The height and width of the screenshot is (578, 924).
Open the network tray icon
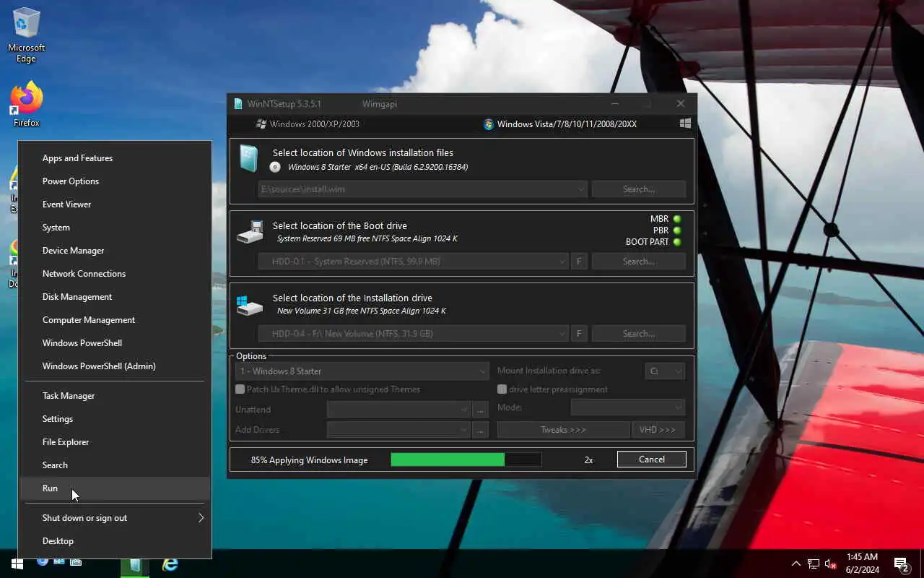point(814,564)
